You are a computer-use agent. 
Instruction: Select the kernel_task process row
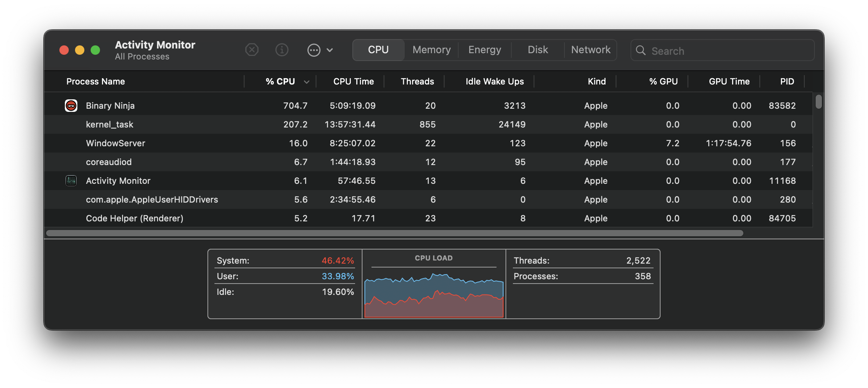point(428,124)
